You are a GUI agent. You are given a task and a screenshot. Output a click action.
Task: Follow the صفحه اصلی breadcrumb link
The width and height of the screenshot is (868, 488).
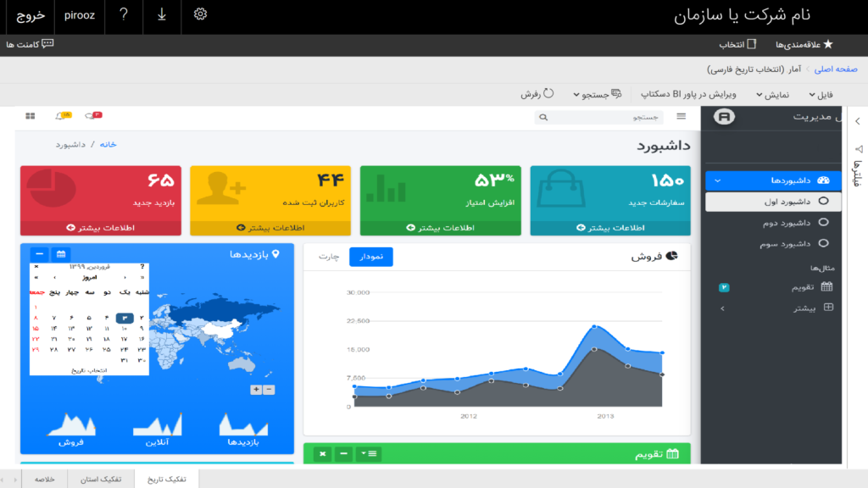click(x=836, y=69)
